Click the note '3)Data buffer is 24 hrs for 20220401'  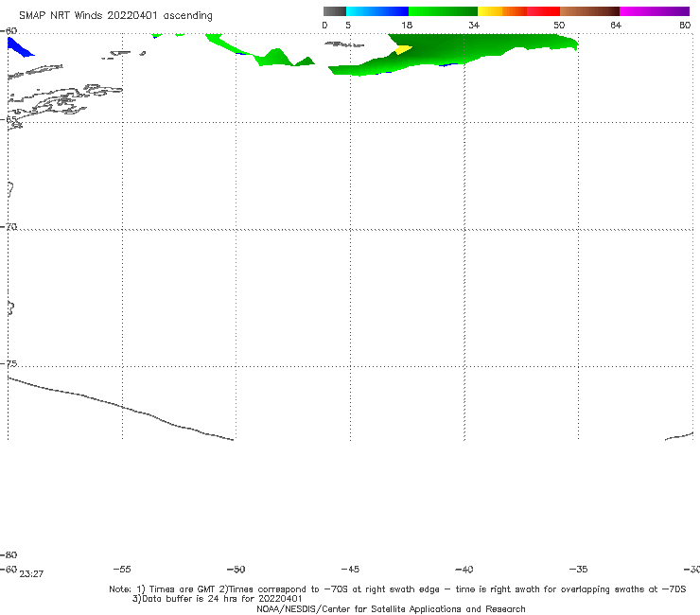pyautogui.click(x=217, y=599)
